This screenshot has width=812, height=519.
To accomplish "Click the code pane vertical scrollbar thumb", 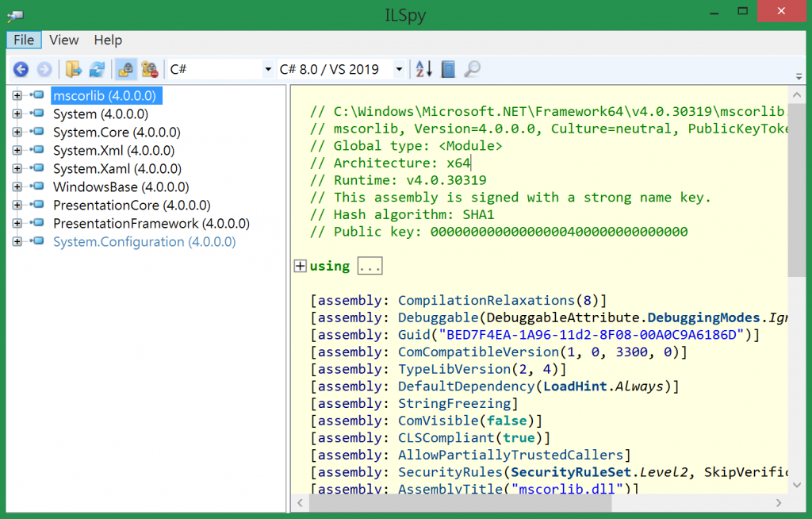I will (796, 190).
